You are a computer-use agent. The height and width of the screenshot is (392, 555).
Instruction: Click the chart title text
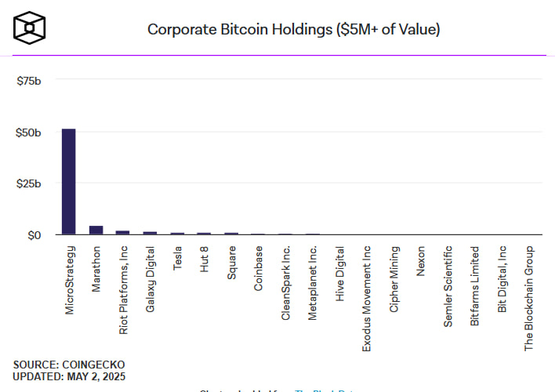click(294, 29)
